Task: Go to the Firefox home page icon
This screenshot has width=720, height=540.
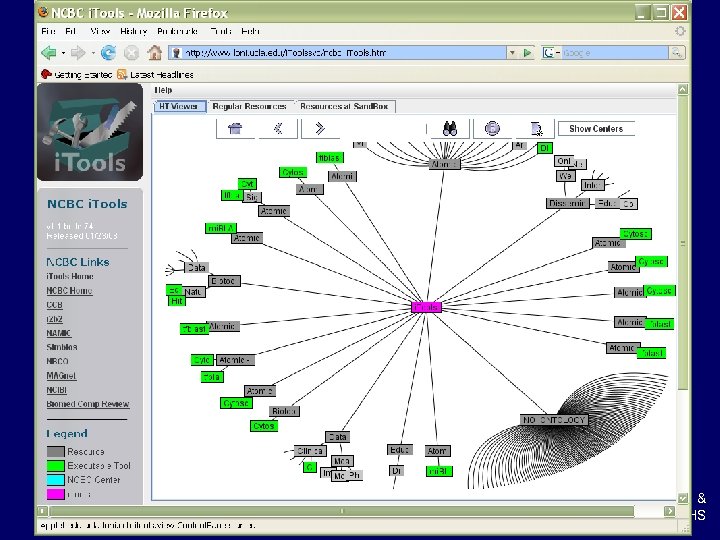Action: (155, 53)
